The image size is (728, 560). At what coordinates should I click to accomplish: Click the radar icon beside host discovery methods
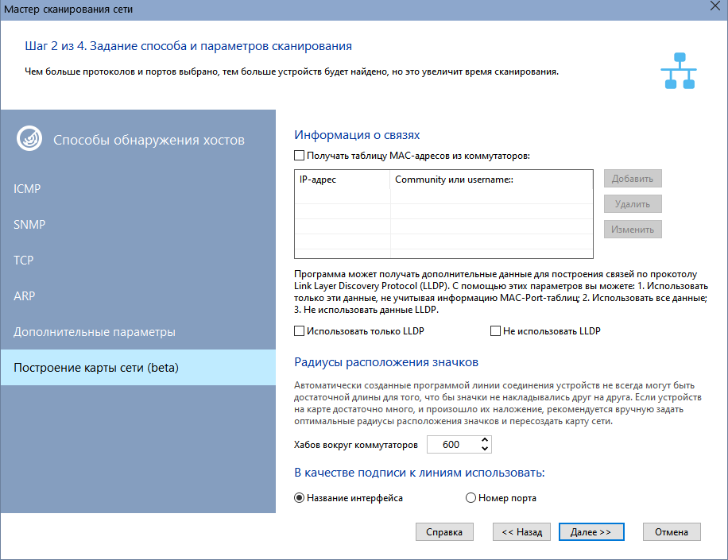coord(29,138)
